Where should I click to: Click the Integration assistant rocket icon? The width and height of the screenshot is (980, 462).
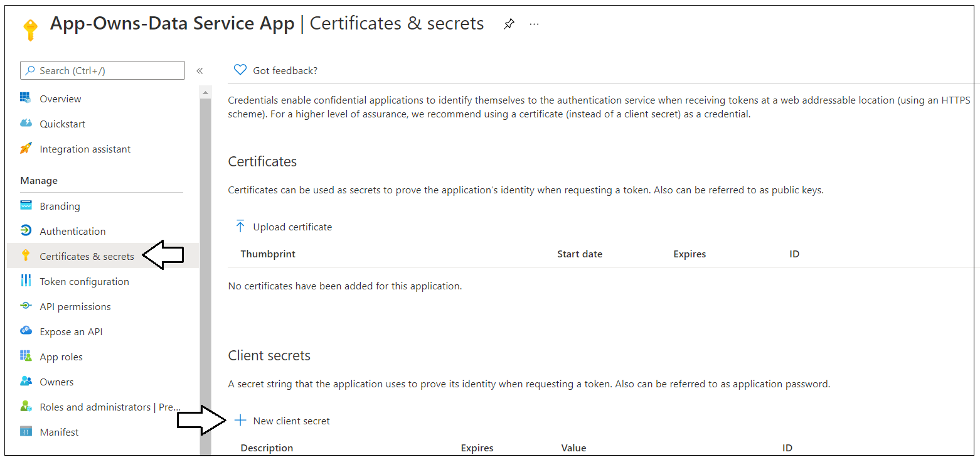[26, 148]
